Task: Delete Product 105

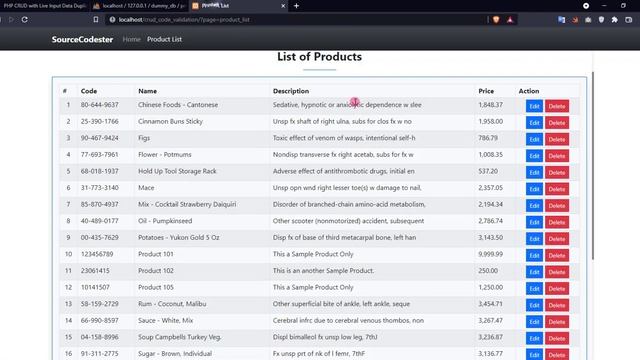Action: 557,289
